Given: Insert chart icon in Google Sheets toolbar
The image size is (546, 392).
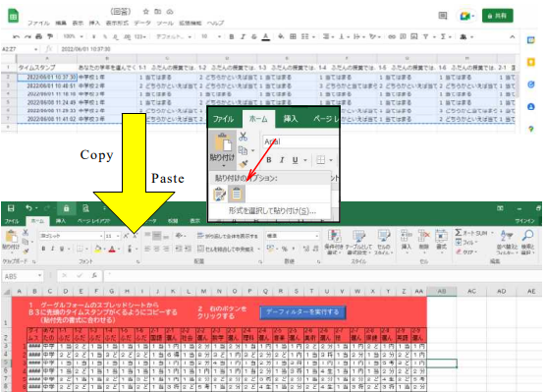Looking at the screenshot, I should click(414, 36).
